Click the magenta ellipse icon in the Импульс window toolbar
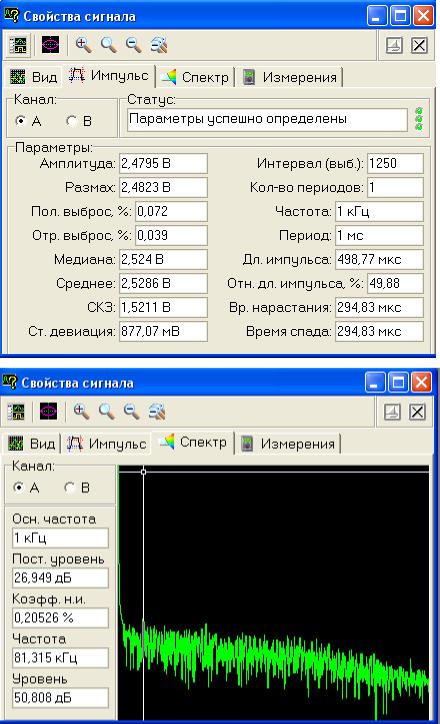This screenshot has height=724, width=440. (x=50, y=45)
